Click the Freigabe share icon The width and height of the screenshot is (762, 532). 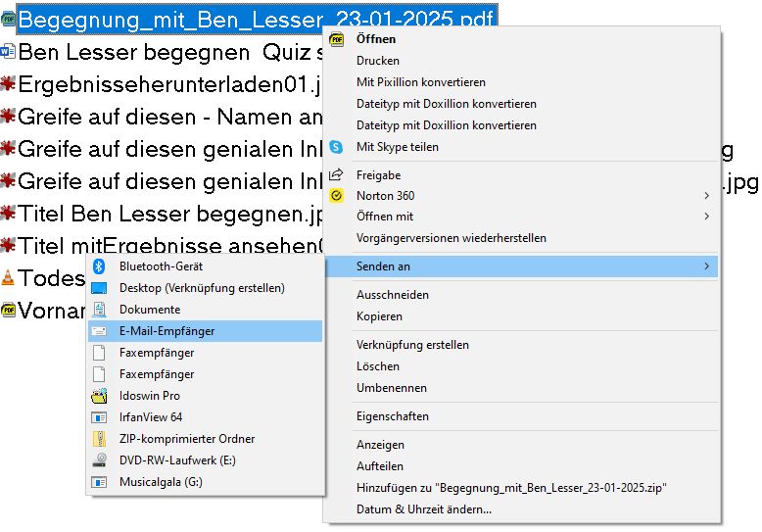point(337,175)
